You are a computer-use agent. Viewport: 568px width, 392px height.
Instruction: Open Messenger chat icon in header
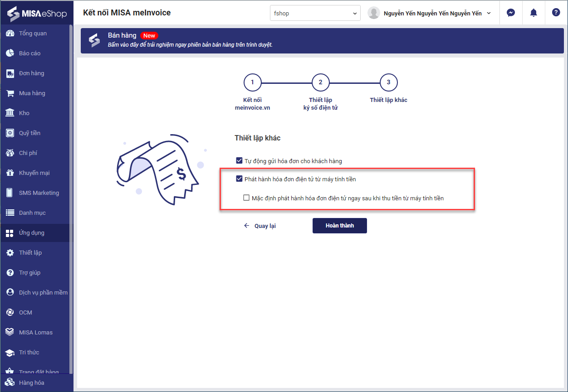[x=511, y=13]
